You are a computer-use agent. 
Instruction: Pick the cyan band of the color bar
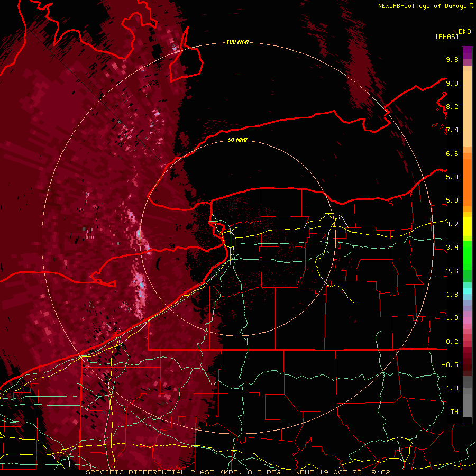pos(467,290)
